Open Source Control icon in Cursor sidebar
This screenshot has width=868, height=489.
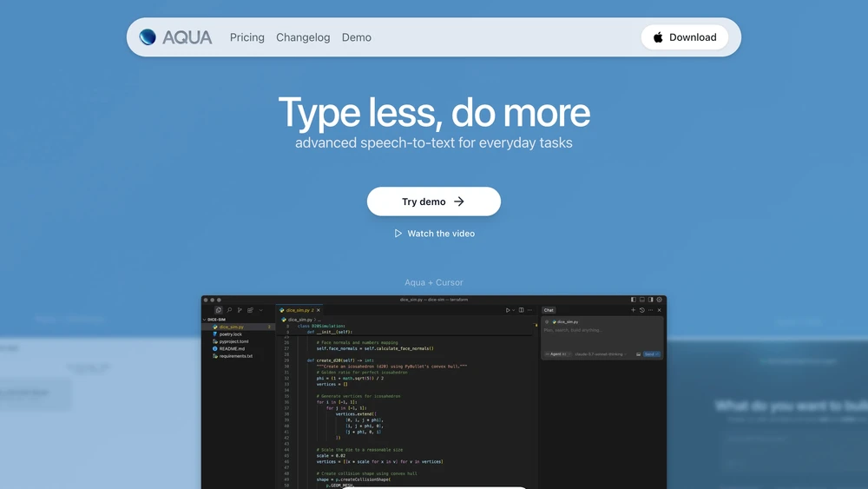(240, 310)
